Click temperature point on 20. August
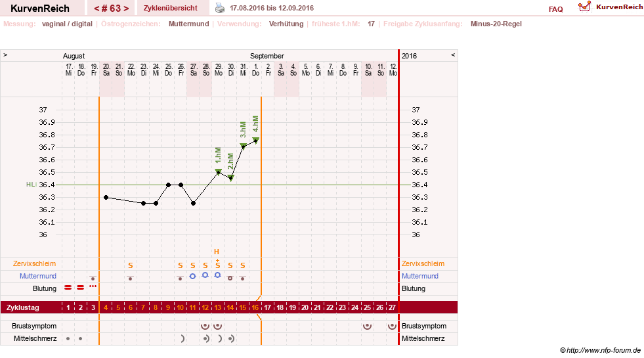The image size is (644, 358). coord(106,197)
